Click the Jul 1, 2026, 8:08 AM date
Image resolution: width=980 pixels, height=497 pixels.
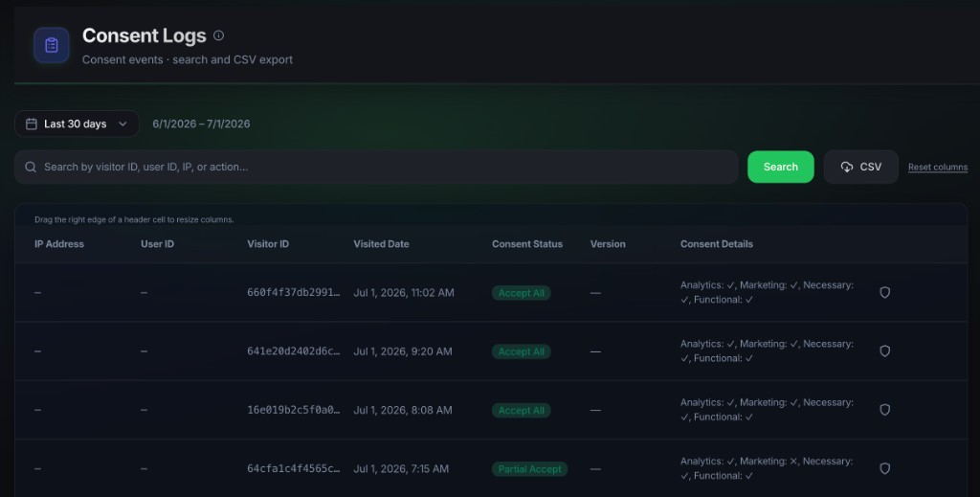click(403, 410)
